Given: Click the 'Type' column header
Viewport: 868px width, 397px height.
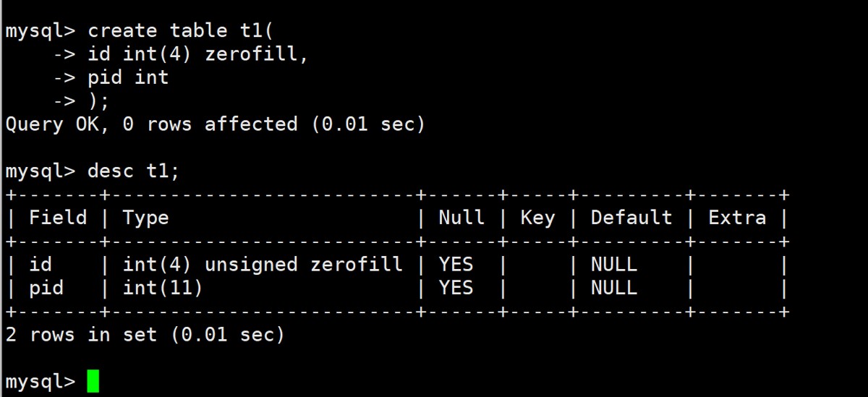Looking at the screenshot, I should pos(145,218).
